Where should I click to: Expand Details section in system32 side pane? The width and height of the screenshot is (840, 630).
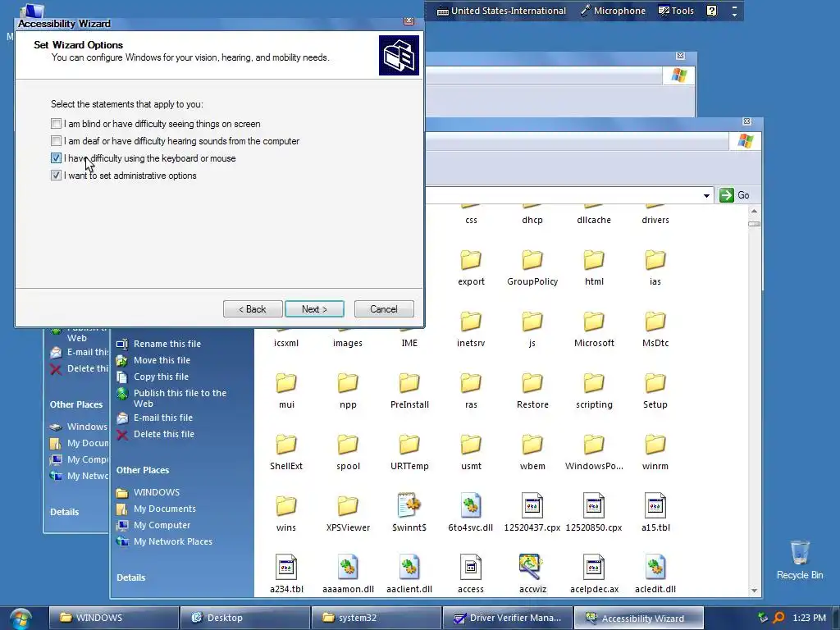click(x=130, y=577)
